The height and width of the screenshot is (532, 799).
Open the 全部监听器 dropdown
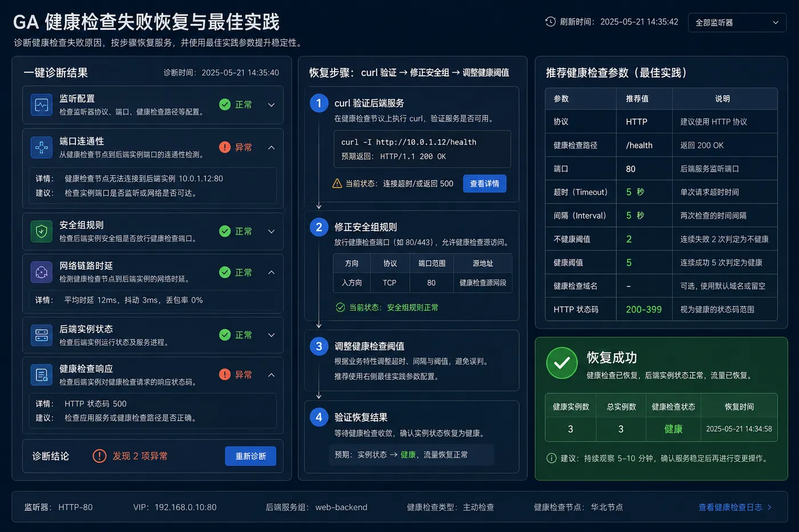(x=737, y=22)
